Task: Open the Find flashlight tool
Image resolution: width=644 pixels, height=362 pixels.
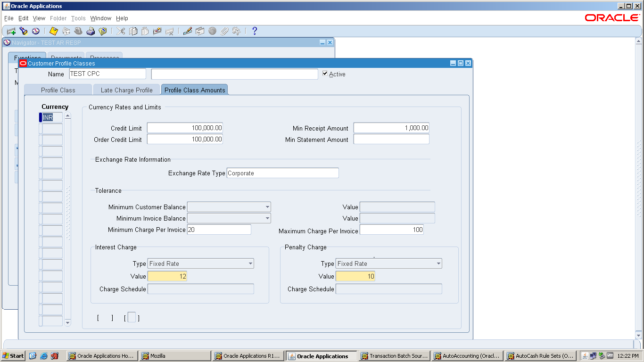Action: click(x=24, y=31)
